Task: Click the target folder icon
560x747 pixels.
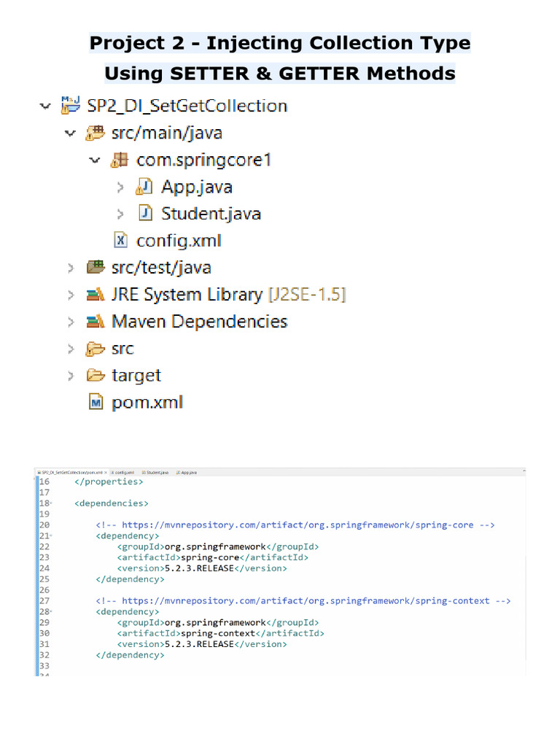Action: click(96, 376)
